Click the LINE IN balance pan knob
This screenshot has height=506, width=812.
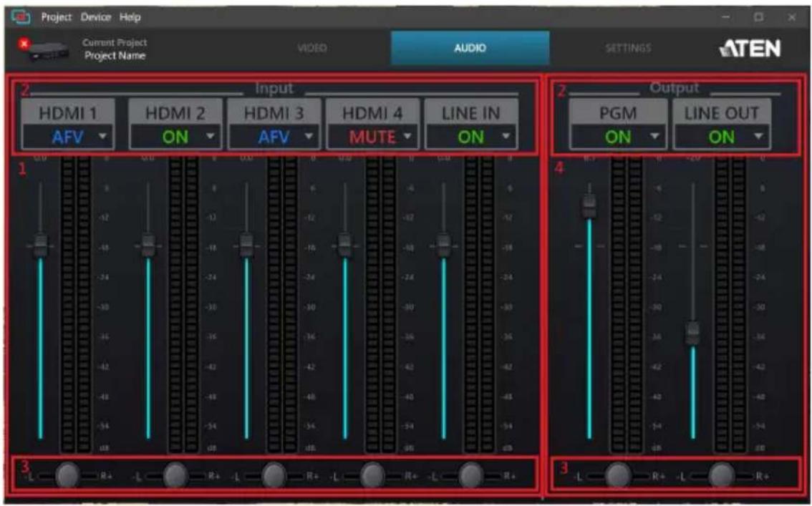click(x=470, y=475)
